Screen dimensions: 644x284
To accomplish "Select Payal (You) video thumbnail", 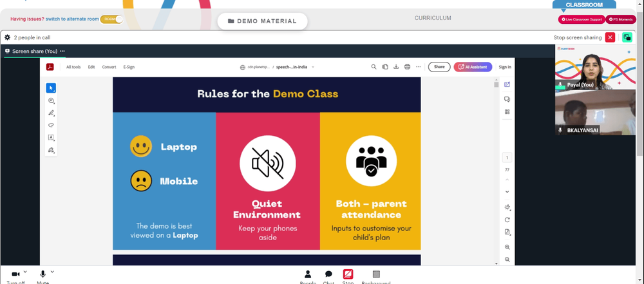I will click(595, 67).
